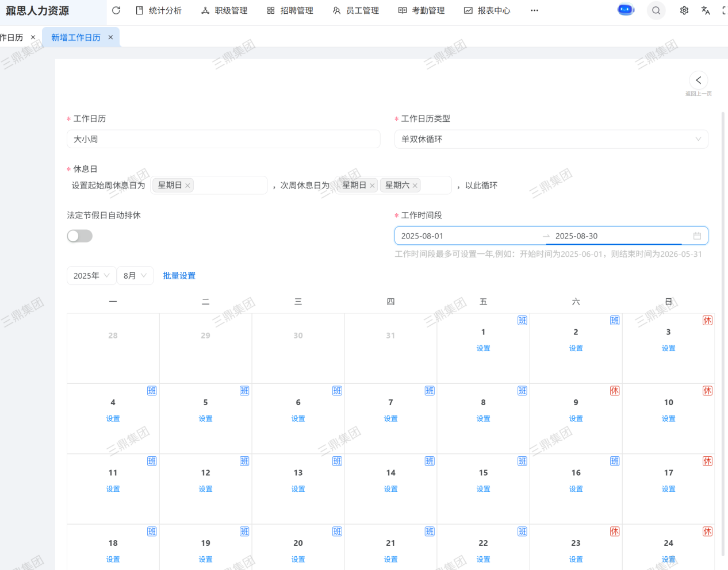Open the settings gear icon
The height and width of the screenshot is (570, 728).
[x=684, y=10]
